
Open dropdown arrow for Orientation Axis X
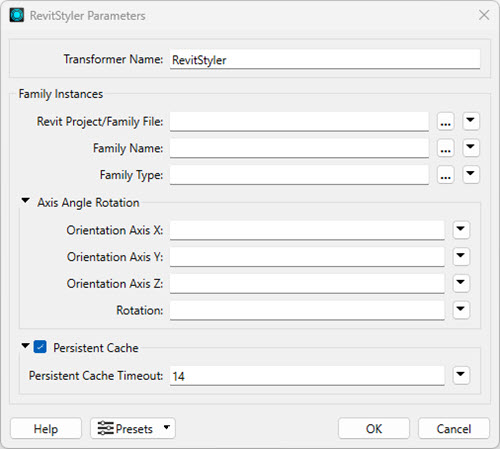461,230
